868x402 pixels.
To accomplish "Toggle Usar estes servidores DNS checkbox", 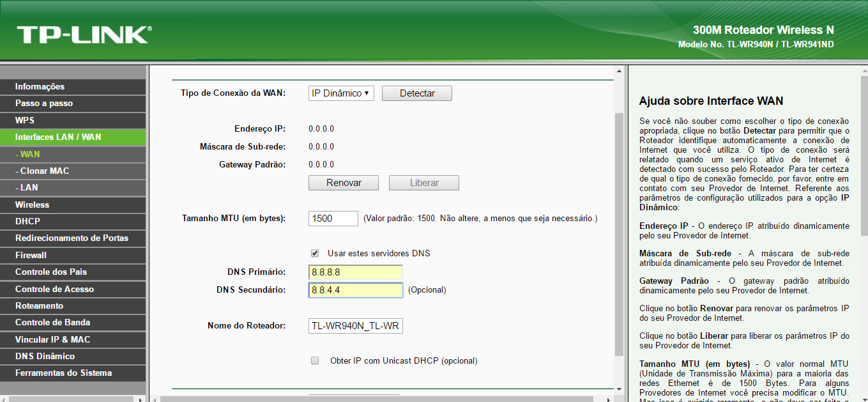I will coord(315,253).
